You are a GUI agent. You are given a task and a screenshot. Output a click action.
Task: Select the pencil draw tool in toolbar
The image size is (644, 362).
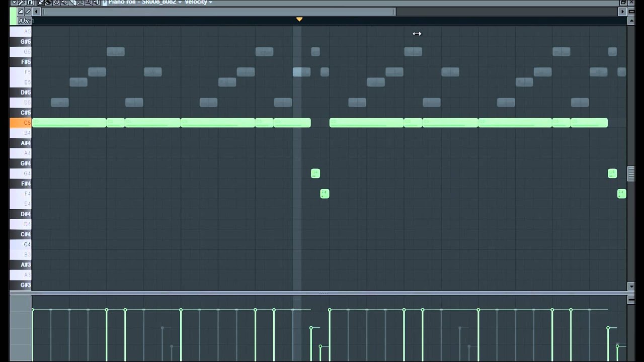pos(41,2)
